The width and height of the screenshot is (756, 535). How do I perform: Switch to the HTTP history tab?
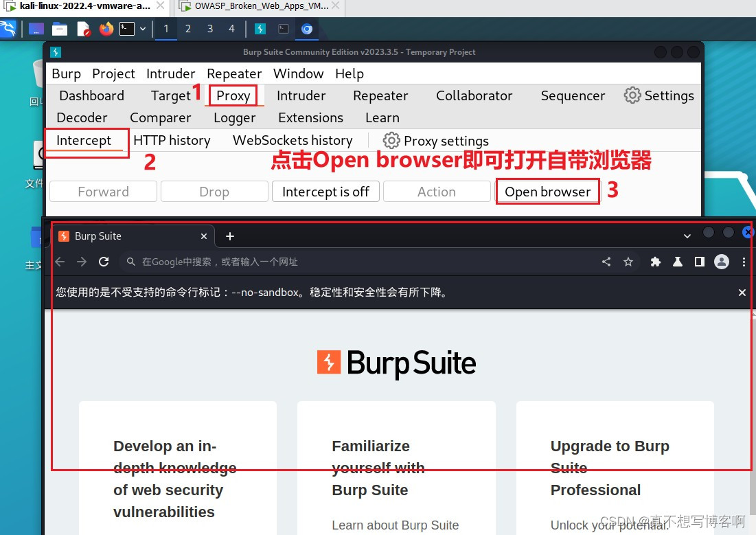coord(172,140)
